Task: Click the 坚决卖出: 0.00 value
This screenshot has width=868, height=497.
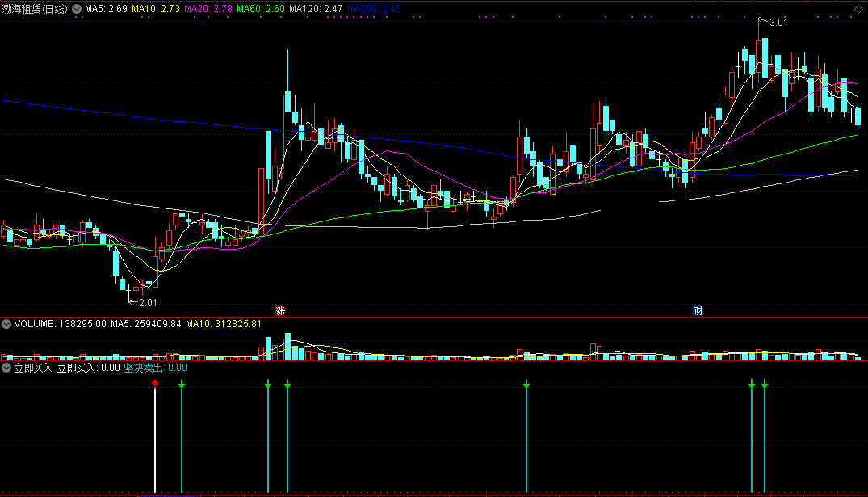Action: tap(156, 368)
